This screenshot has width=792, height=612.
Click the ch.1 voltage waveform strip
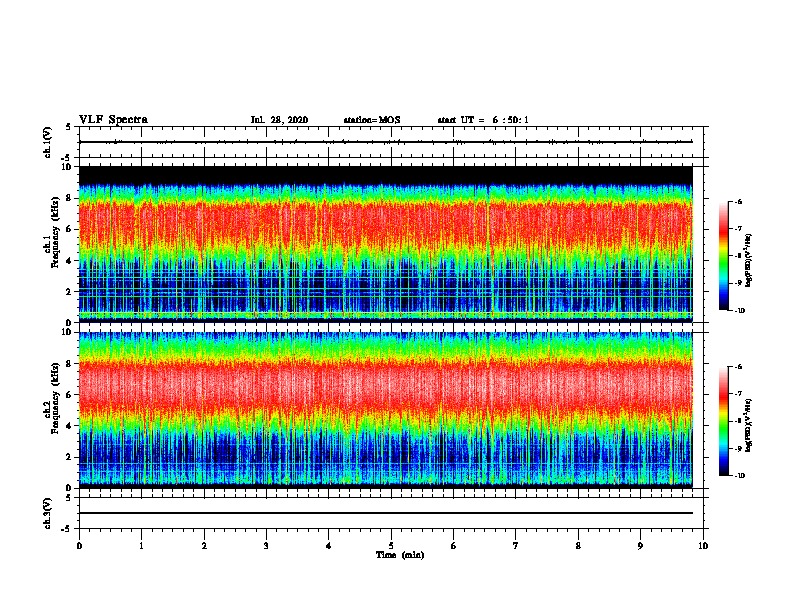click(391, 142)
